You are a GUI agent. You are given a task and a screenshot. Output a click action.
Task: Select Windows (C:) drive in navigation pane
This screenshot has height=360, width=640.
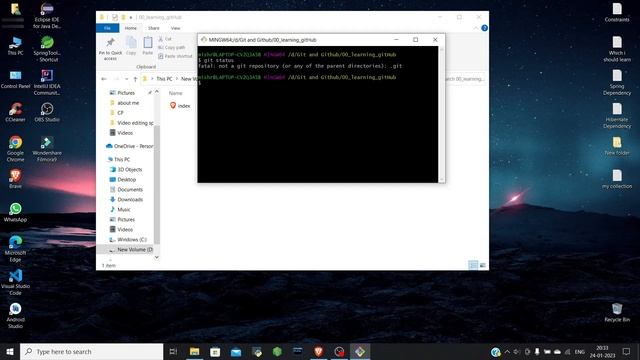(128, 240)
